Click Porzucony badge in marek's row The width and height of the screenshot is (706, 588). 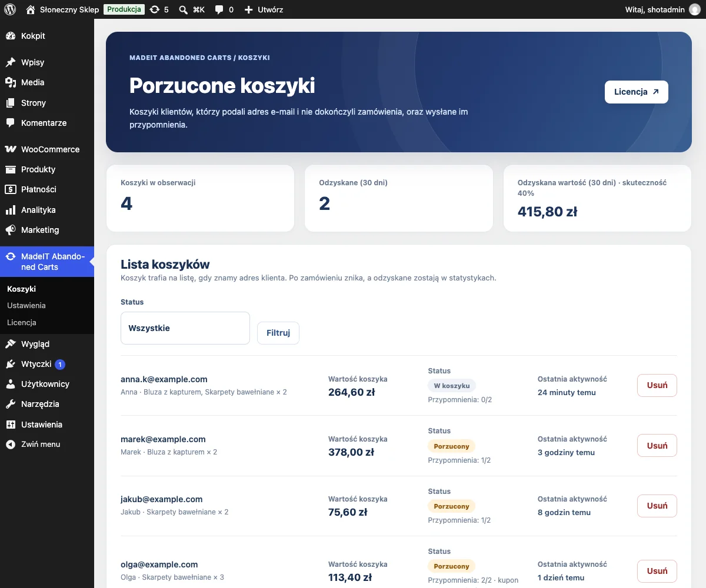tap(452, 446)
